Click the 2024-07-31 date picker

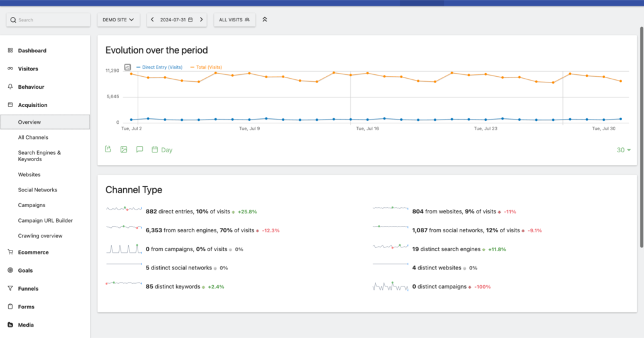[x=177, y=20]
